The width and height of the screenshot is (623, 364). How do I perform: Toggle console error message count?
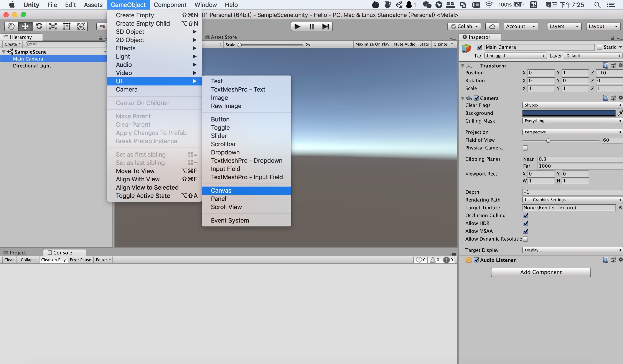pyautogui.click(x=448, y=260)
